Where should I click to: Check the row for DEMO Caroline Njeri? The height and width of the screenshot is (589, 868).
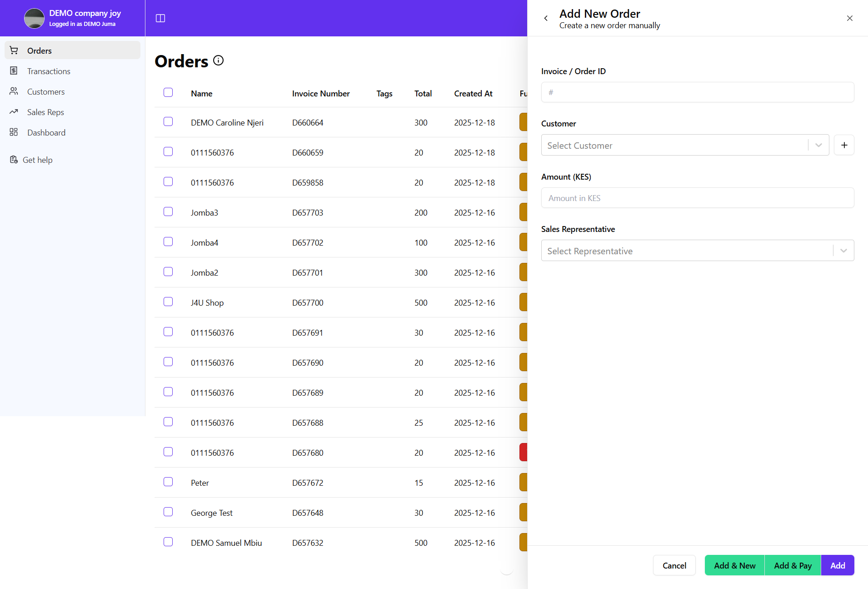click(168, 121)
